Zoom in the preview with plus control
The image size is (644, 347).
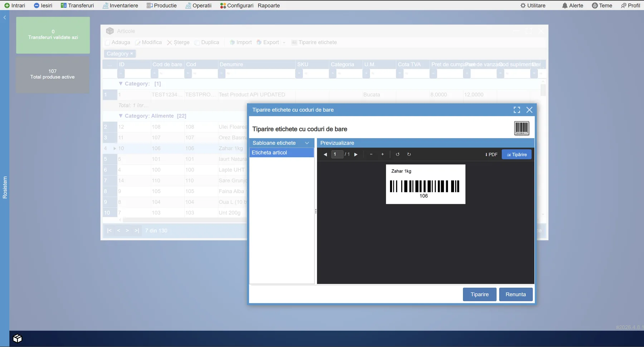(382, 154)
